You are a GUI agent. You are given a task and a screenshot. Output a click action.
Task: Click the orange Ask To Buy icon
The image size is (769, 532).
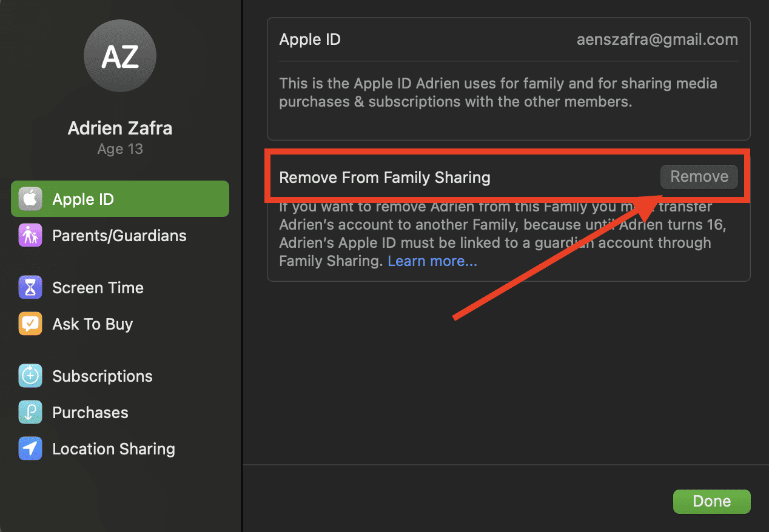click(30, 324)
